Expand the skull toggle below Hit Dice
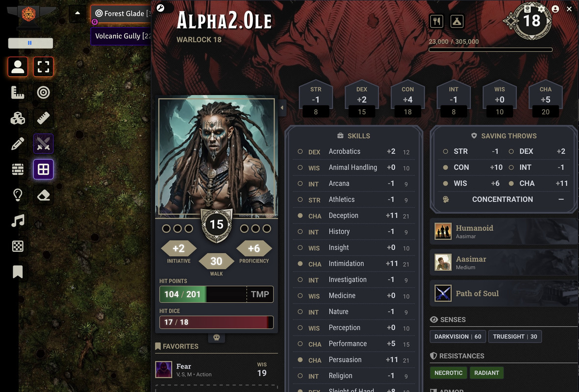579x392 pixels. click(216, 338)
